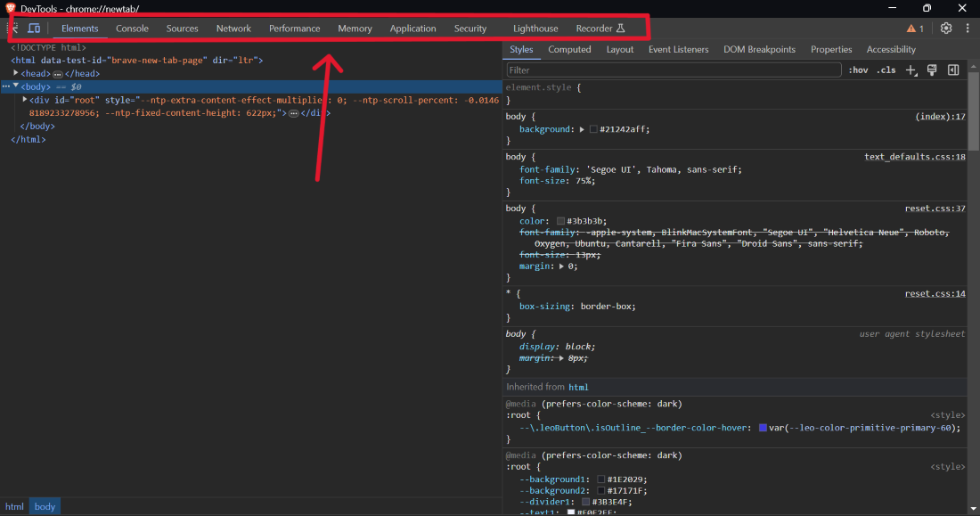Click the new style rule plus icon
The height and width of the screenshot is (516, 980).
911,70
